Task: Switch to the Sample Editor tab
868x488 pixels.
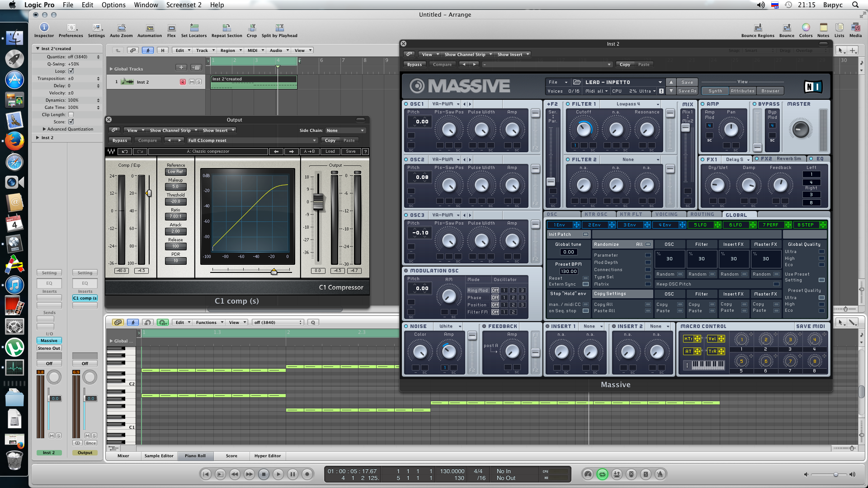Action: 159,456
